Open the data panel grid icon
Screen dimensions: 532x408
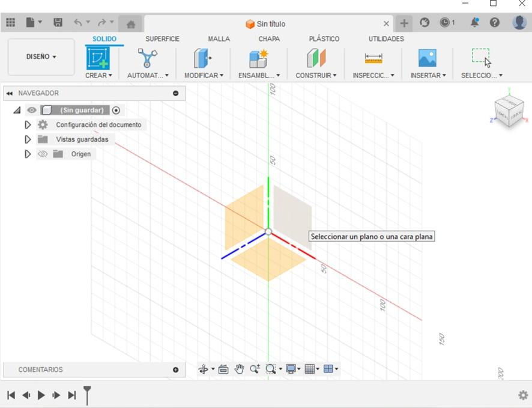point(11,23)
